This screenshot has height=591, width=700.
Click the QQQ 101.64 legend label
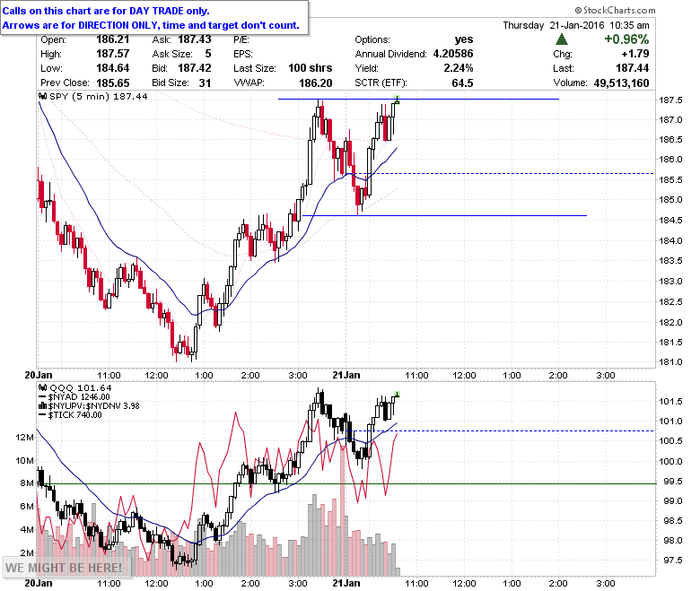click(81, 387)
